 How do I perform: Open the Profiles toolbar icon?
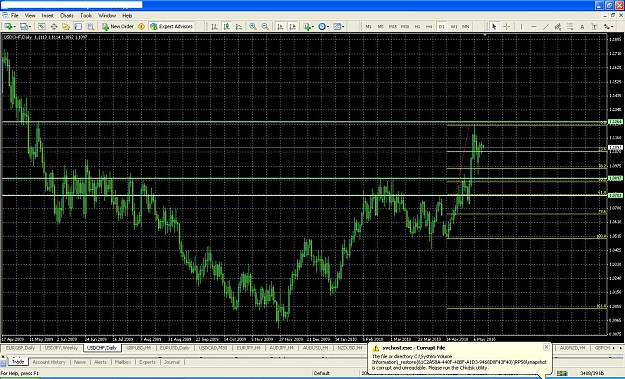(25, 26)
